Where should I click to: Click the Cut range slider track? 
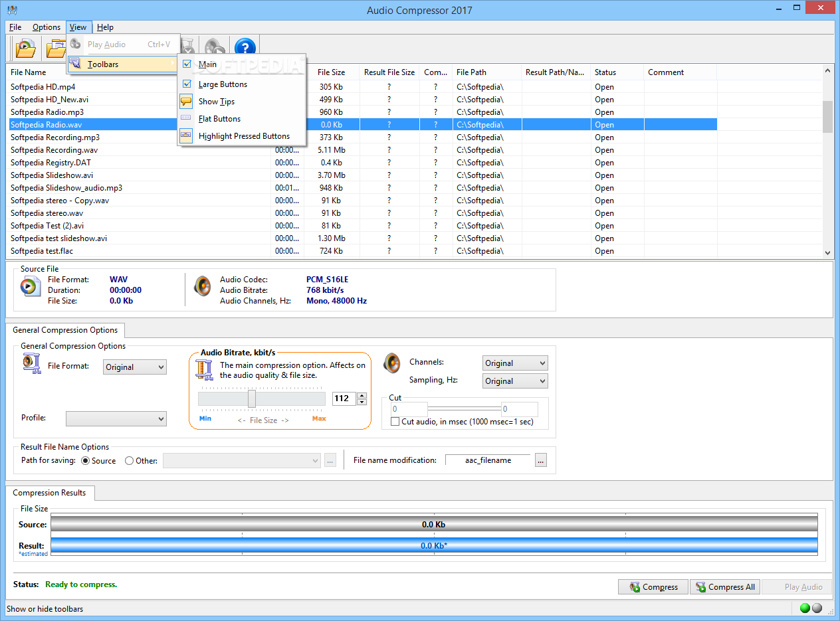click(465, 409)
